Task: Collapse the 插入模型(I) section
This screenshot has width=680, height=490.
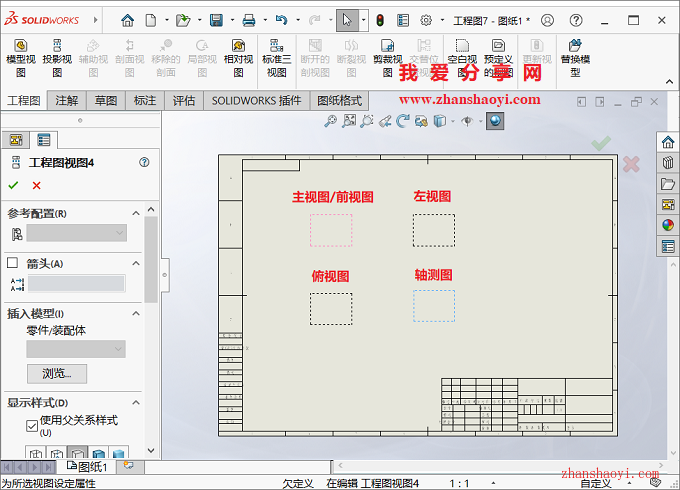Action: (x=136, y=313)
